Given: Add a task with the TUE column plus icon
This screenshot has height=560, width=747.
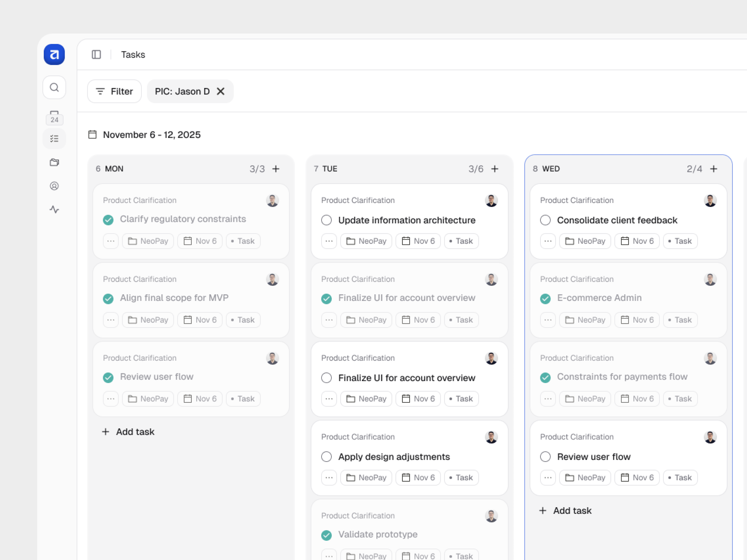Looking at the screenshot, I should tap(495, 169).
